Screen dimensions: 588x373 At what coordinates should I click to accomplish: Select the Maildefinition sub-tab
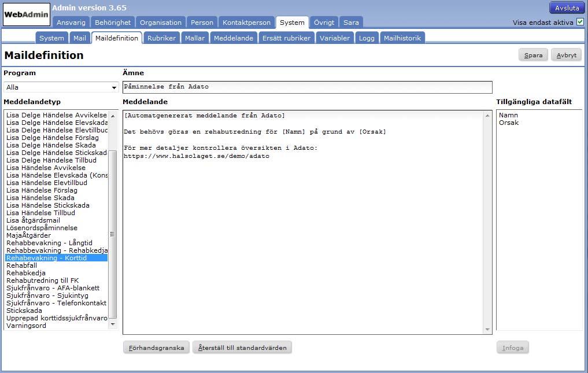point(117,38)
